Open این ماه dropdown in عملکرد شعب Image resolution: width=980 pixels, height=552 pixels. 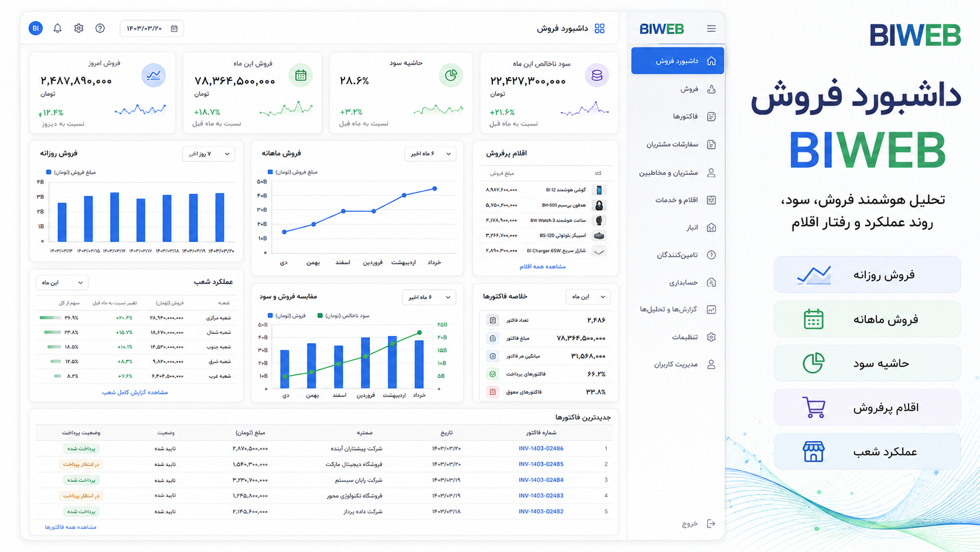(x=62, y=283)
